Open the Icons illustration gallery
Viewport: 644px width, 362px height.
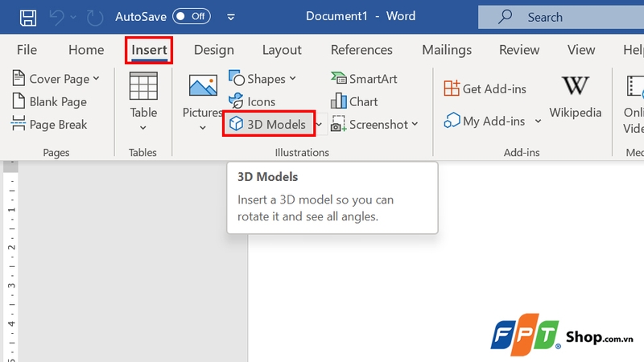pyautogui.click(x=252, y=101)
